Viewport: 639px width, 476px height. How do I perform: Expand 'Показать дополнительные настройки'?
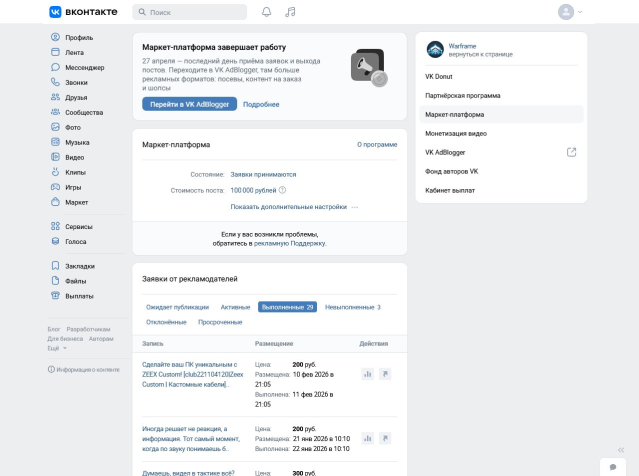point(288,207)
